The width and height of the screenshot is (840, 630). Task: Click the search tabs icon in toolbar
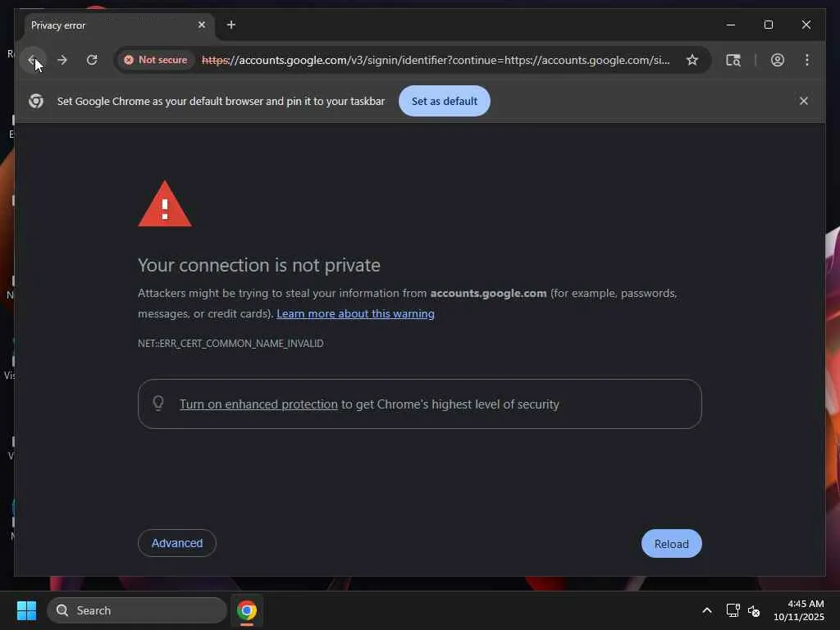tap(733, 60)
